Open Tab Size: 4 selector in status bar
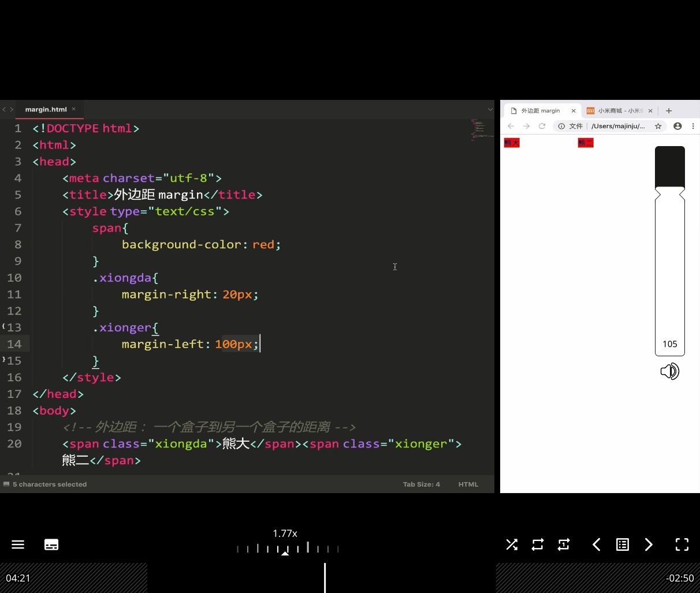This screenshot has width=700, height=593. (x=422, y=484)
